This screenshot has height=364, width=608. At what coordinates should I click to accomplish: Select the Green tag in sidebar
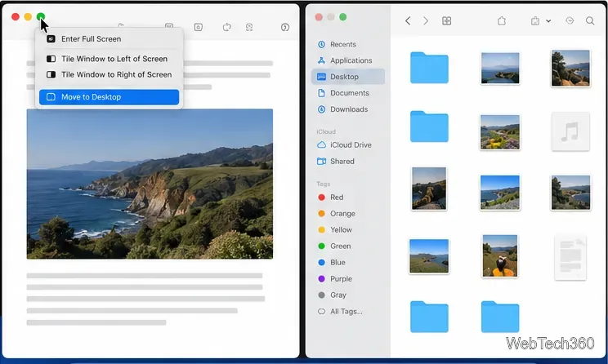348,246
